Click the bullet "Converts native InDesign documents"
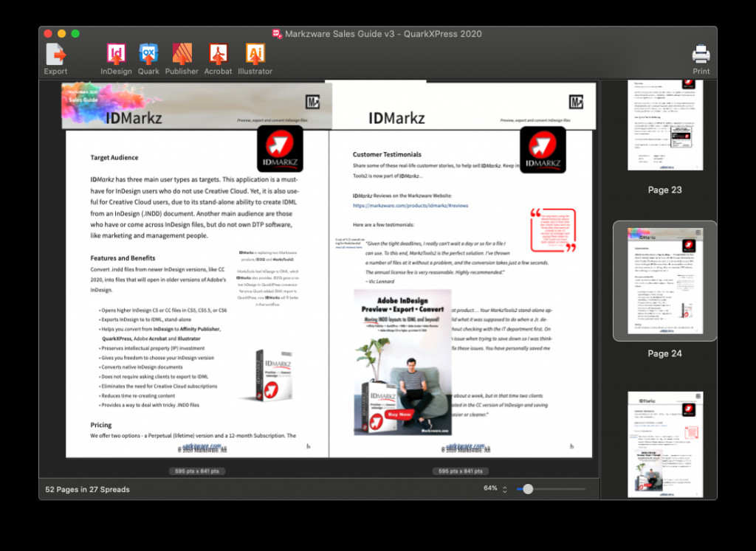 (141, 367)
